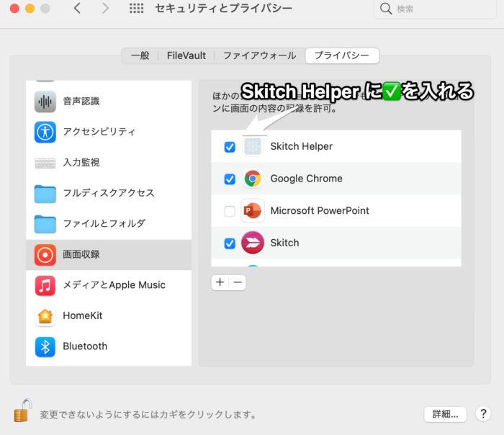This screenshot has height=435, width=504.
Task: Open help with the question mark button
Action: click(483, 414)
